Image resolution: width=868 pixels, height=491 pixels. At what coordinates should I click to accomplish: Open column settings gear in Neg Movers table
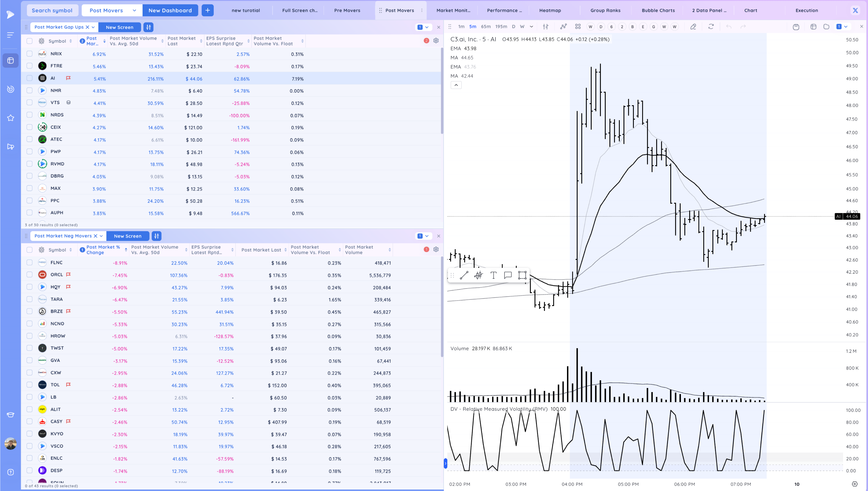[436, 250]
